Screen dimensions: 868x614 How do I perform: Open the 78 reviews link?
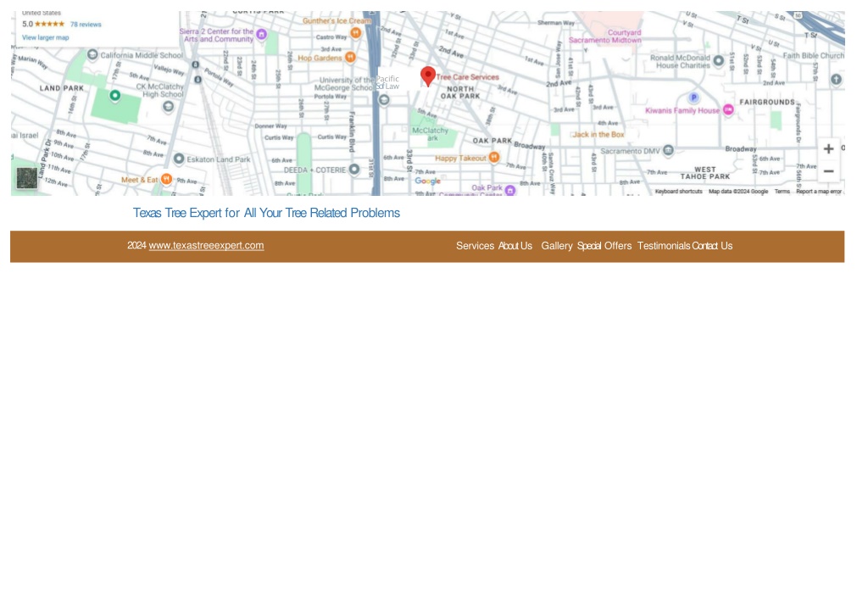(x=86, y=25)
